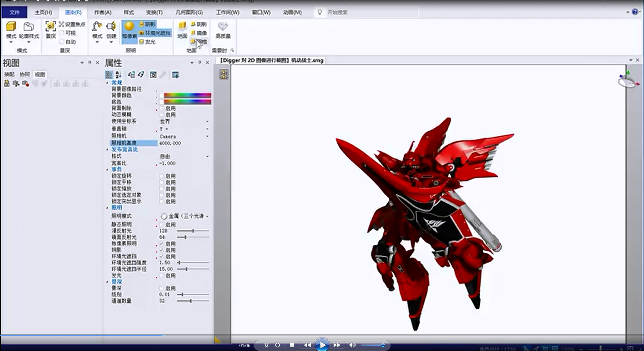Toggle 阴影 shadow in lighting group
Viewport: 644px width, 351px height.
(148, 24)
